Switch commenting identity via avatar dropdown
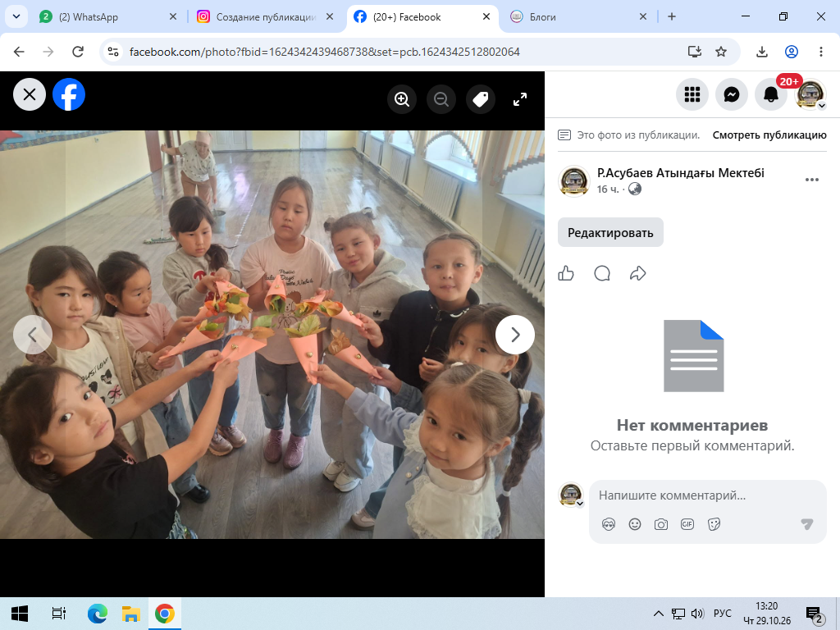This screenshot has height=630, width=840. point(571,495)
